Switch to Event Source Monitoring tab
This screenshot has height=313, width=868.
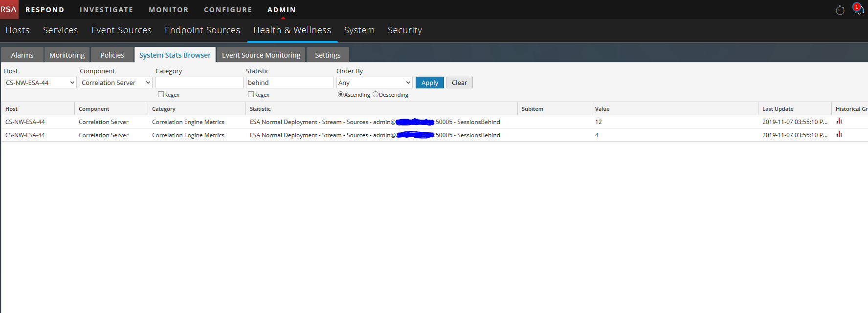click(x=261, y=55)
